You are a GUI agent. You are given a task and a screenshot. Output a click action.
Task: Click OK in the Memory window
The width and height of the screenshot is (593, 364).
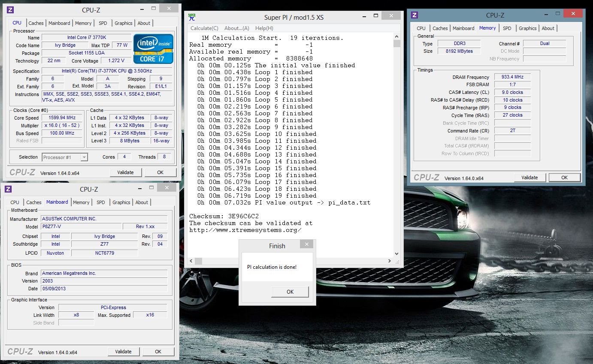(565, 177)
